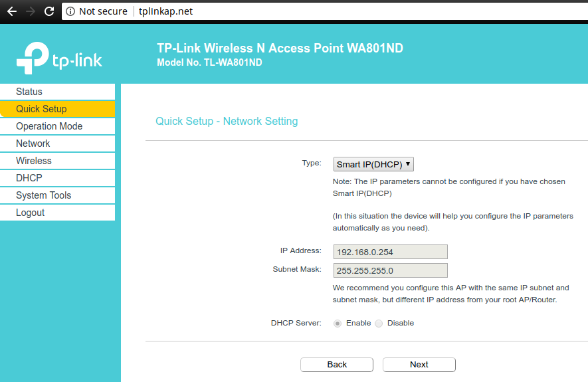The height and width of the screenshot is (382, 588).
Task: Click the 'In this situation' explanation text
Action: coord(453,222)
